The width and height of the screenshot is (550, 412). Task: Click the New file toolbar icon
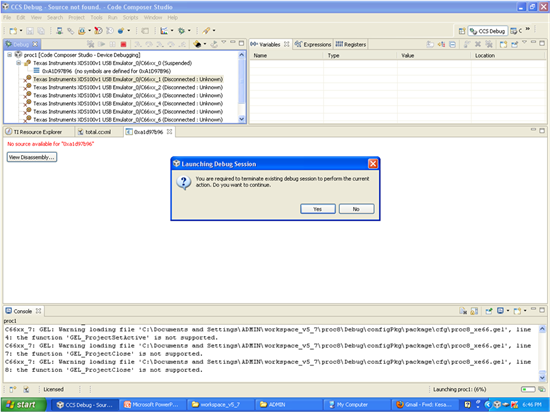[13, 31]
